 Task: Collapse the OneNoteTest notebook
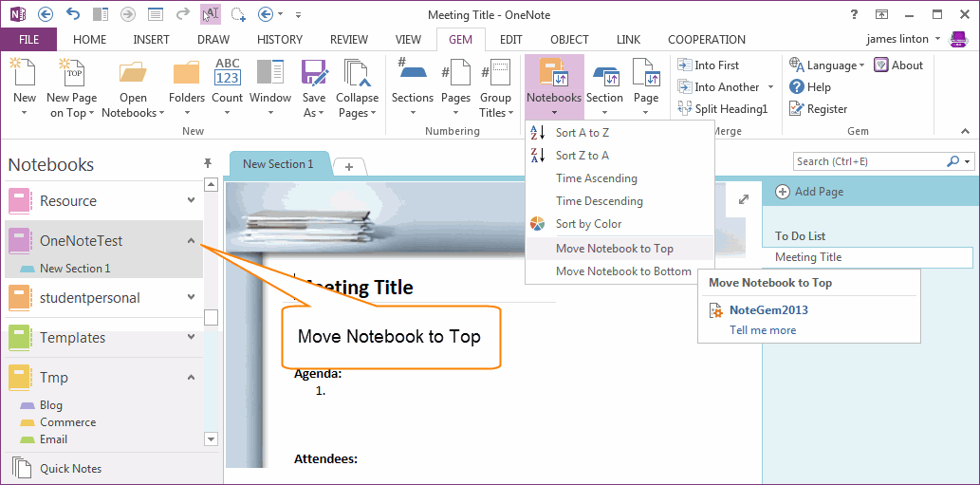pyautogui.click(x=192, y=241)
